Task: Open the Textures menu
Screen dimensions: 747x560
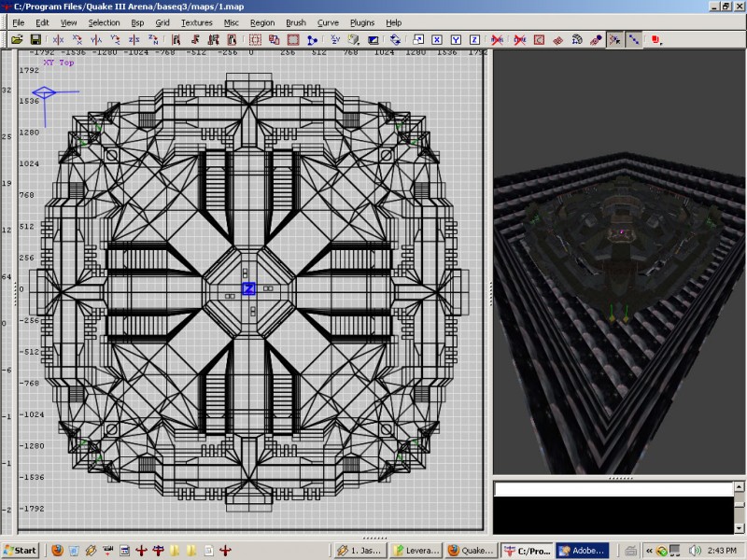Action: tap(197, 22)
